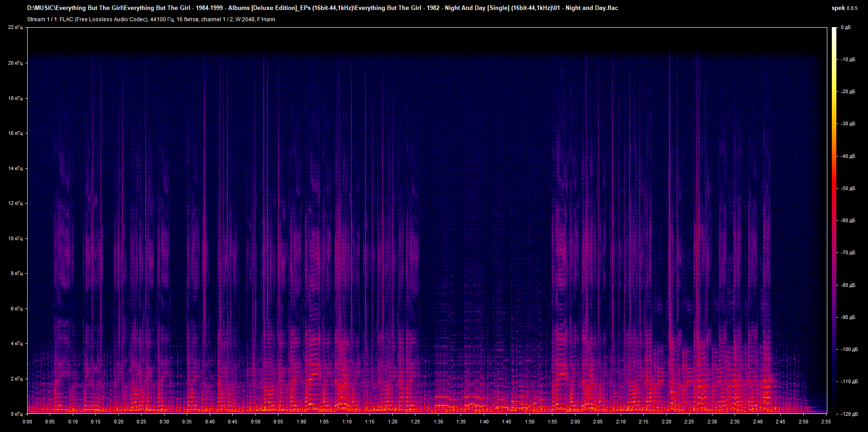Click the file path title text
The height and width of the screenshot is (432, 868).
point(322,8)
